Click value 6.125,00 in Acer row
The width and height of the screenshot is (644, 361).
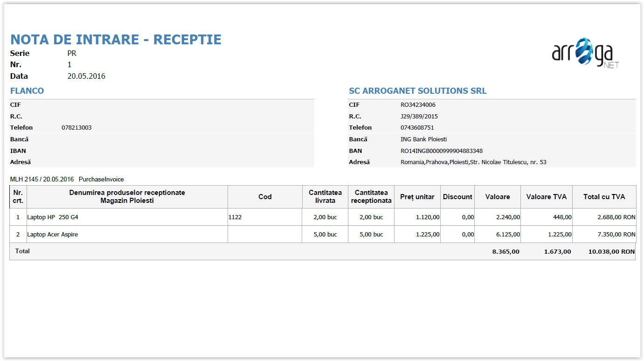[x=508, y=235]
